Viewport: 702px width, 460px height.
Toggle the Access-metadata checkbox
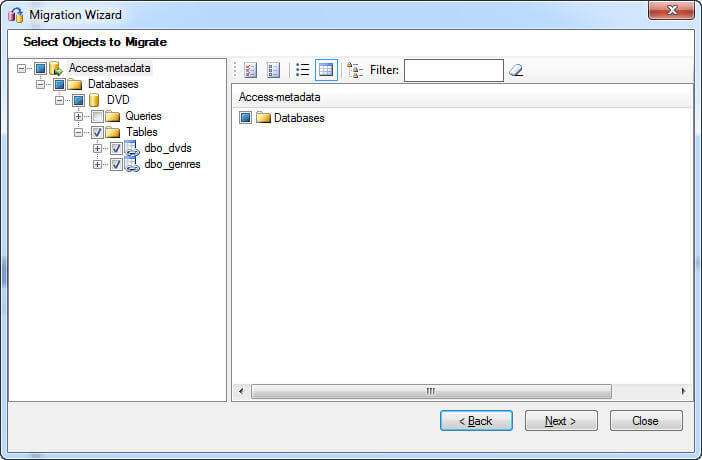[40, 69]
